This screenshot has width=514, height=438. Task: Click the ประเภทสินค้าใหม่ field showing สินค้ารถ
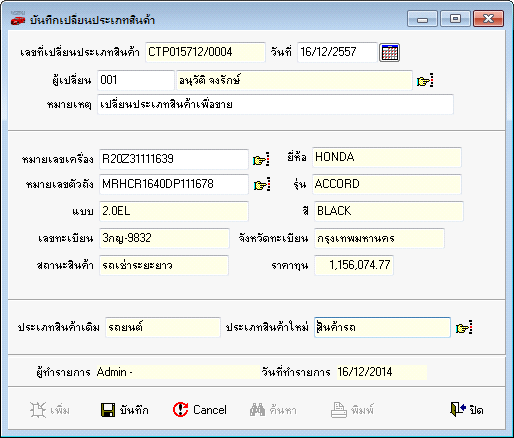click(382, 327)
